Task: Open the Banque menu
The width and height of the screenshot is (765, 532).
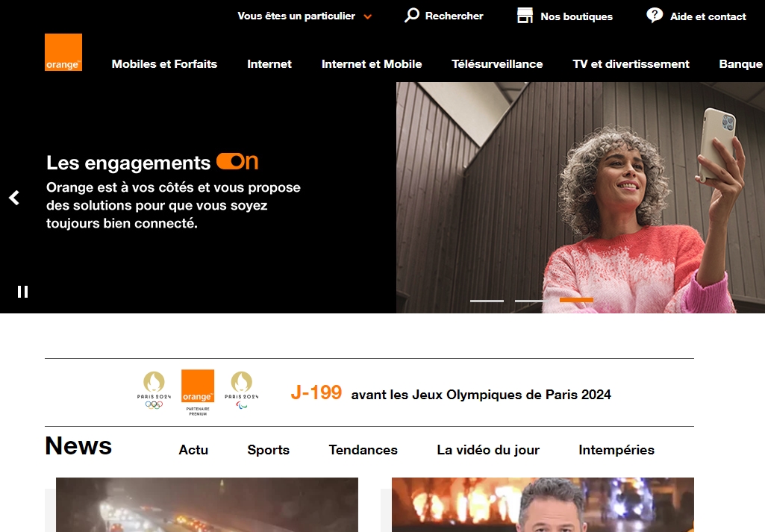Action: pyautogui.click(x=740, y=64)
